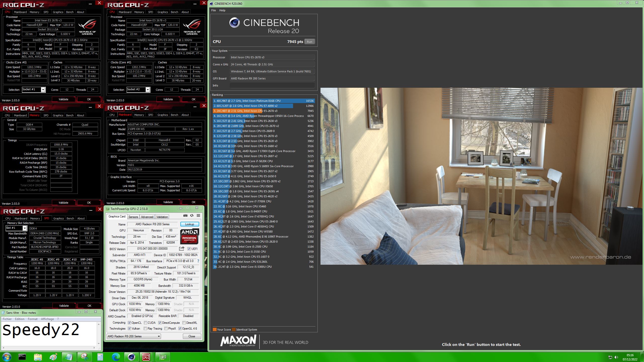
Task: Click OK in the Socket #2 CPU-Z window
Action: (x=193, y=99)
